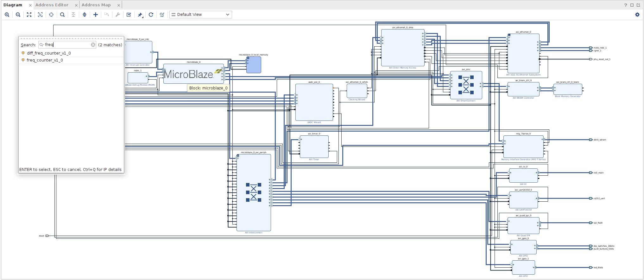
Task: Switch to the Diagram tab
Action: (13, 5)
